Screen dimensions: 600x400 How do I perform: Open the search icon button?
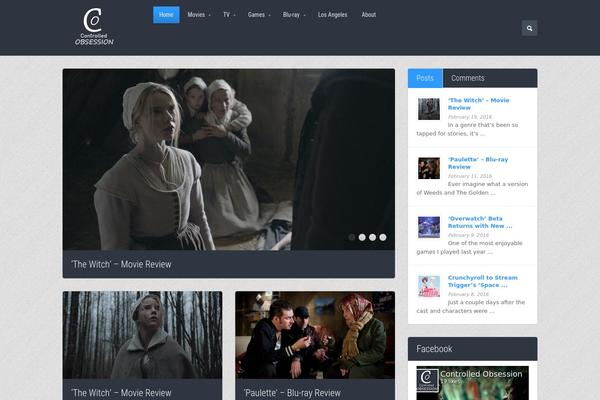[529, 28]
